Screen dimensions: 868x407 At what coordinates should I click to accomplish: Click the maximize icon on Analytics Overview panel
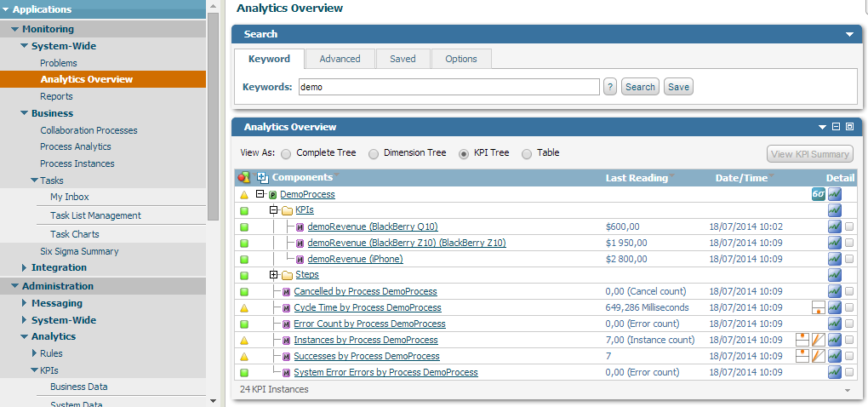pyautogui.click(x=849, y=127)
